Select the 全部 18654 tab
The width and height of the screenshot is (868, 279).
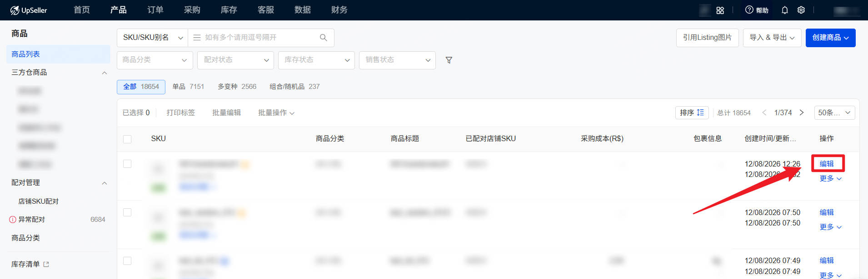click(x=141, y=87)
